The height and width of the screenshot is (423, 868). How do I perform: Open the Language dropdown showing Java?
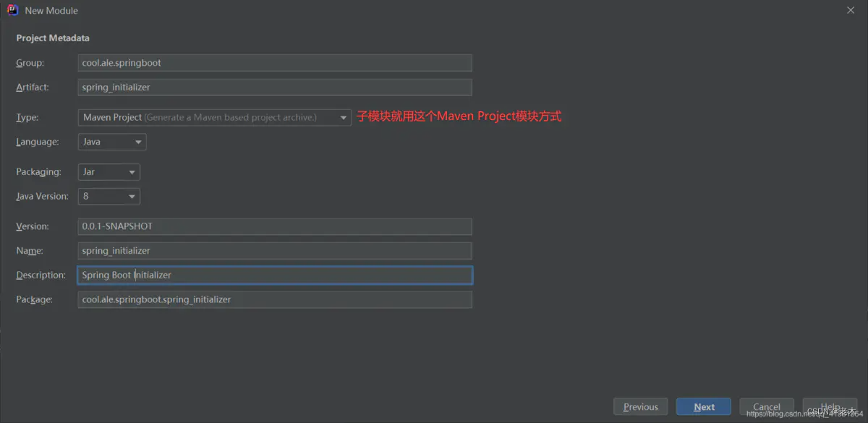[x=112, y=142]
